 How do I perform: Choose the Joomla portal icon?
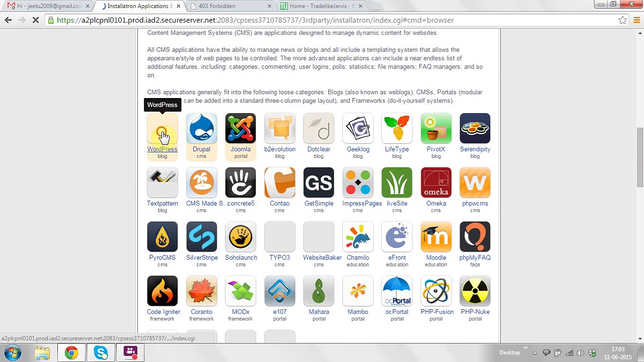(x=240, y=129)
